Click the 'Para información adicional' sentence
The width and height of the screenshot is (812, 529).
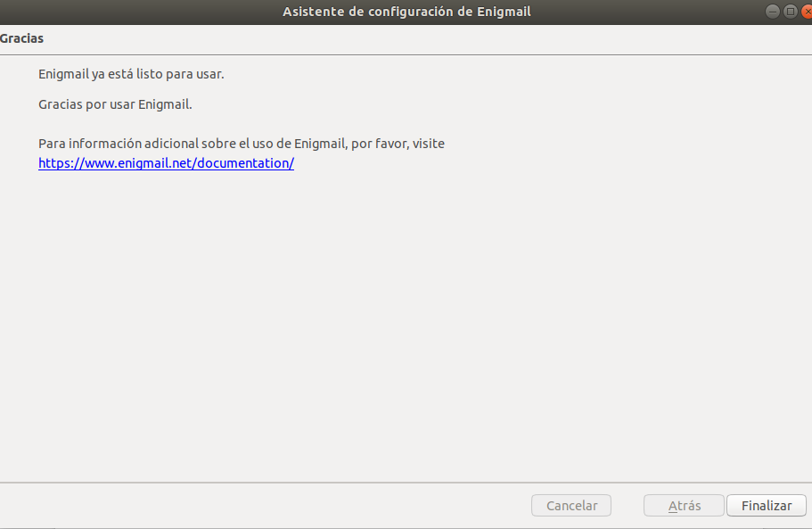(x=242, y=144)
